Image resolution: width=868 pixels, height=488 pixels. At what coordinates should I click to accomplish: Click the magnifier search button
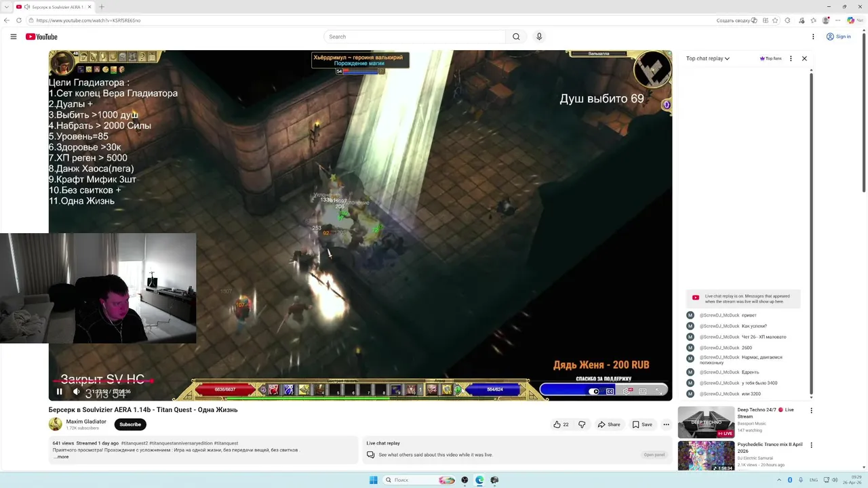click(x=516, y=37)
